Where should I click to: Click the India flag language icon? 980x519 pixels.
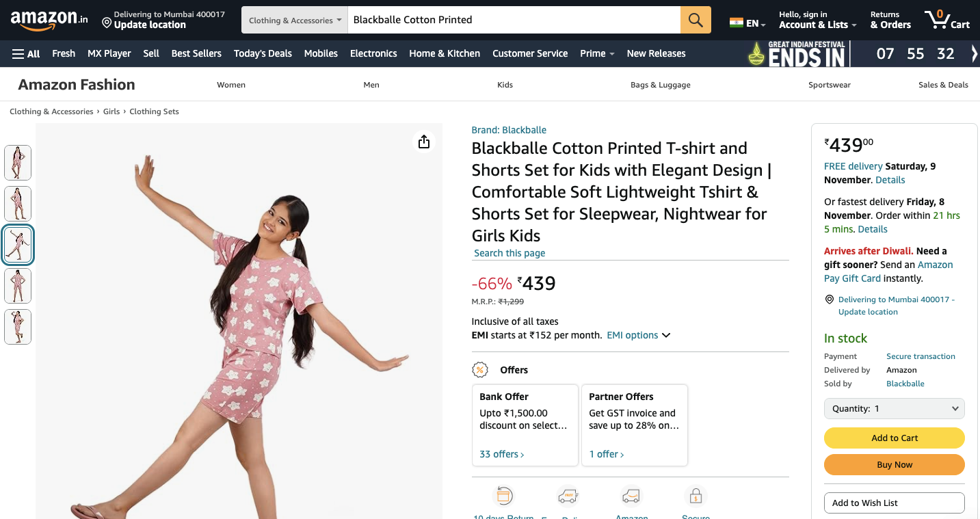point(737,23)
